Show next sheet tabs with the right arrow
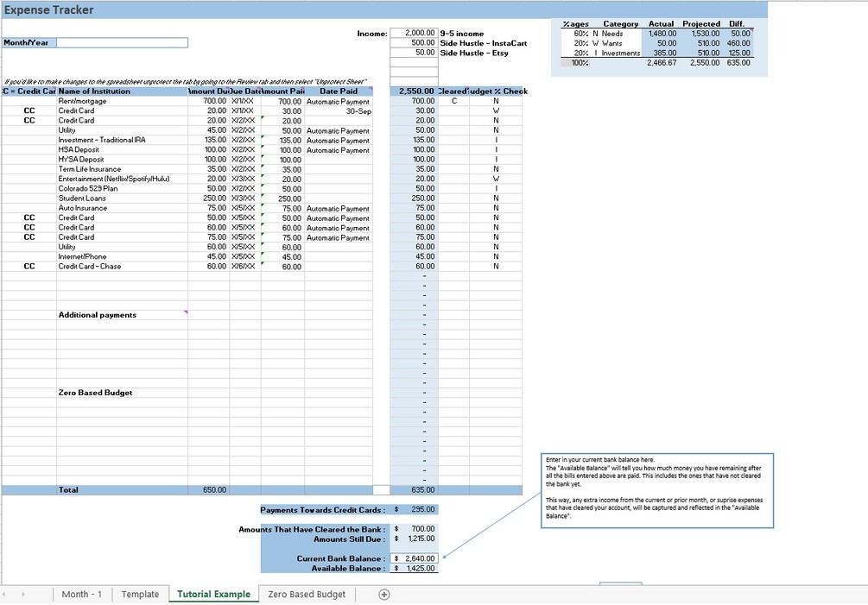868x605 pixels. [23, 595]
